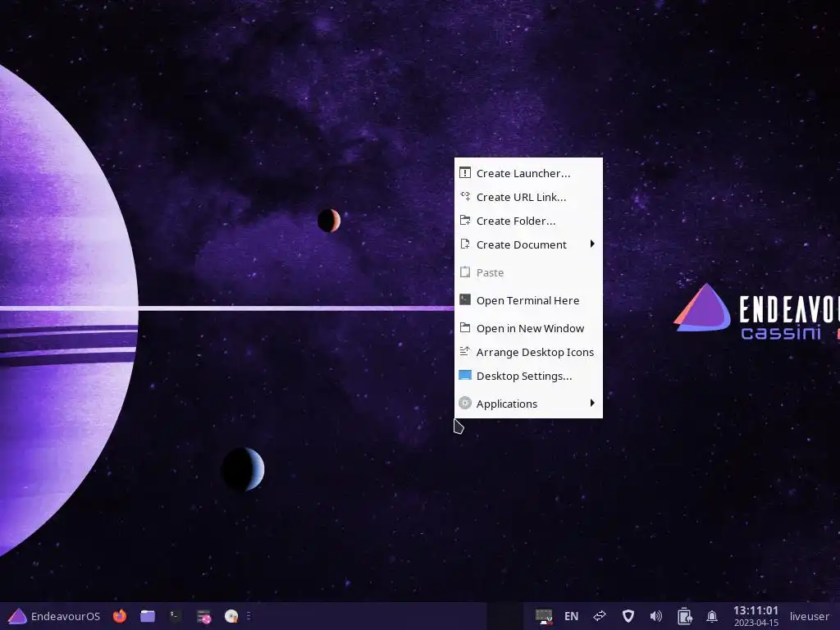Open the settings manager panel launcher
Screen dimensions: 840x630
coord(203,617)
